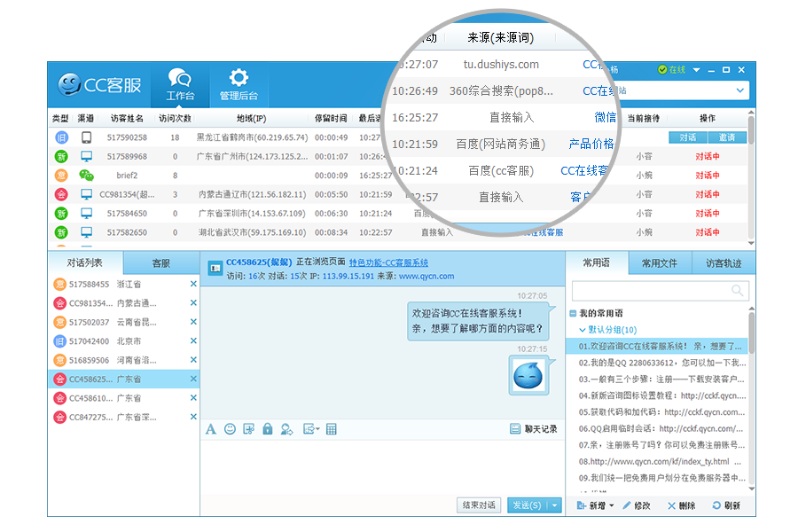Screen dimensions: 798x532
Task: Close conversation CC847275 广东省深
Action: click(x=193, y=417)
